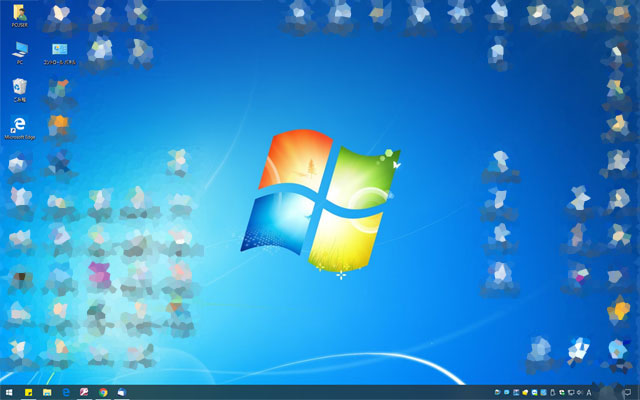The image size is (640, 400).
Task: Toggle the IME input mode 'A' indicator
Action: coord(590,392)
